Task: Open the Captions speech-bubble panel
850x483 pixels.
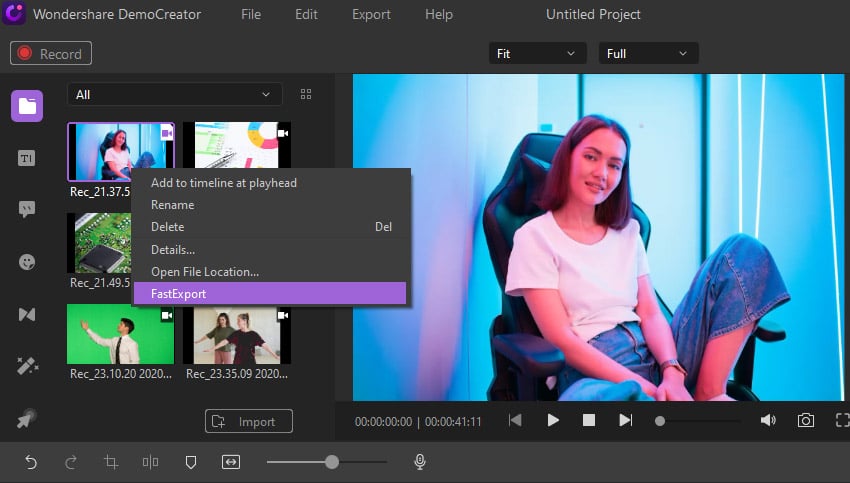Action: point(27,209)
